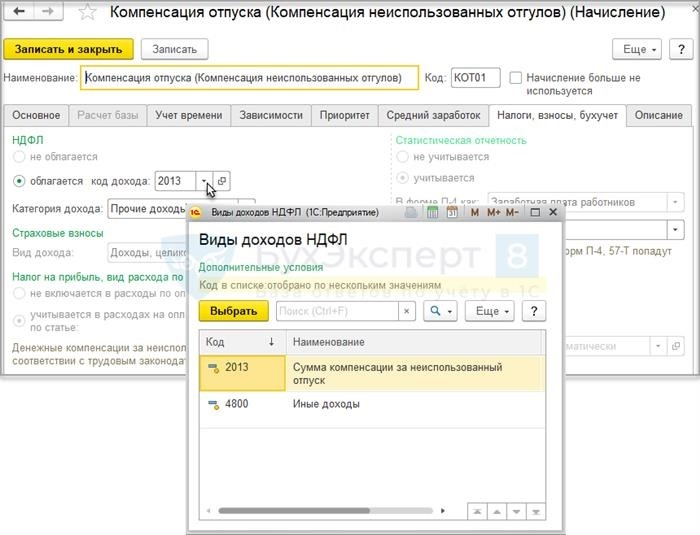
Task: Click the M- memory button in the dialog title bar
Action: tap(512, 213)
